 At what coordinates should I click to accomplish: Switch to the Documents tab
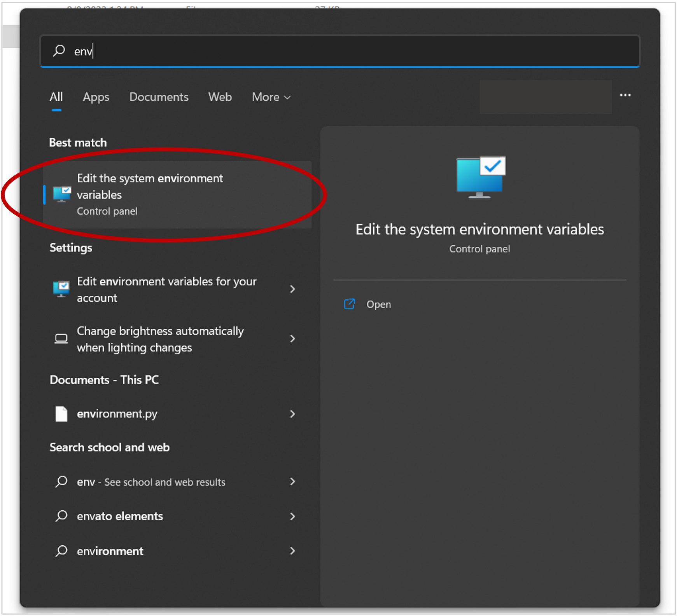click(x=159, y=97)
